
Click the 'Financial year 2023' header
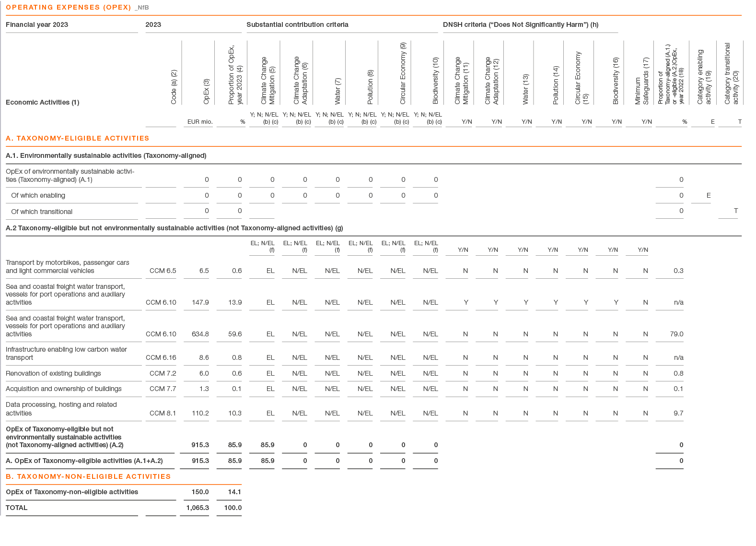37,24
